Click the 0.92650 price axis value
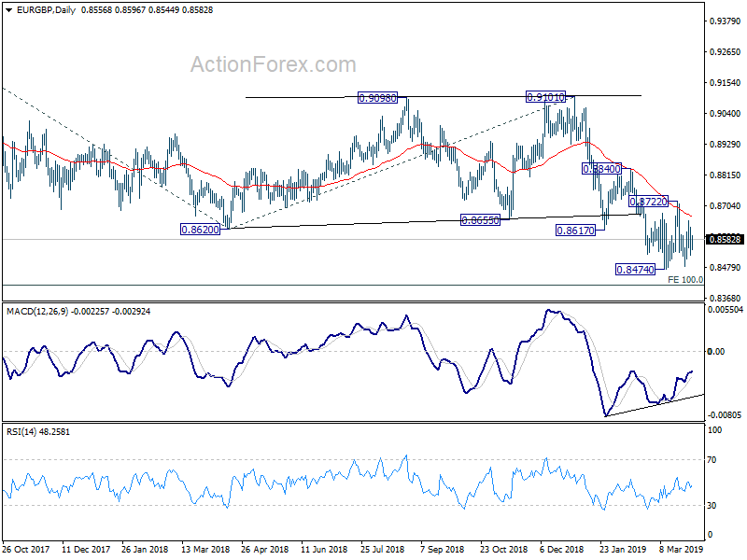The height and width of the screenshot is (560, 747). pyautogui.click(x=726, y=52)
